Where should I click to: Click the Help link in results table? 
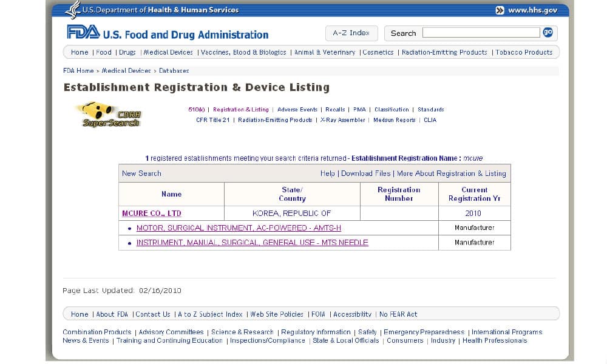pyautogui.click(x=328, y=174)
